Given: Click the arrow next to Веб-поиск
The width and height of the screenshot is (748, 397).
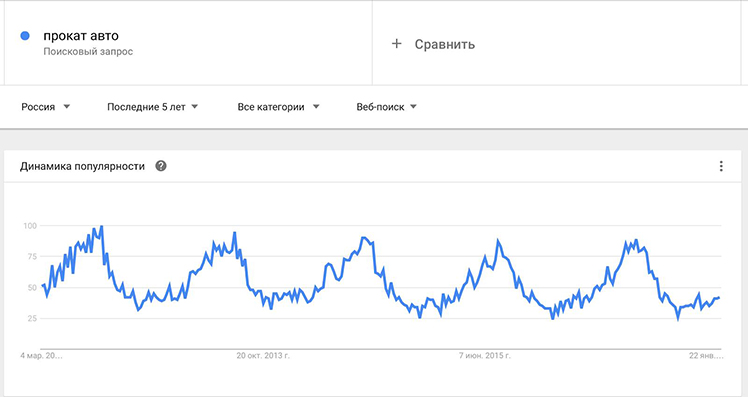Looking at the screenshot, I should (414, 106).
